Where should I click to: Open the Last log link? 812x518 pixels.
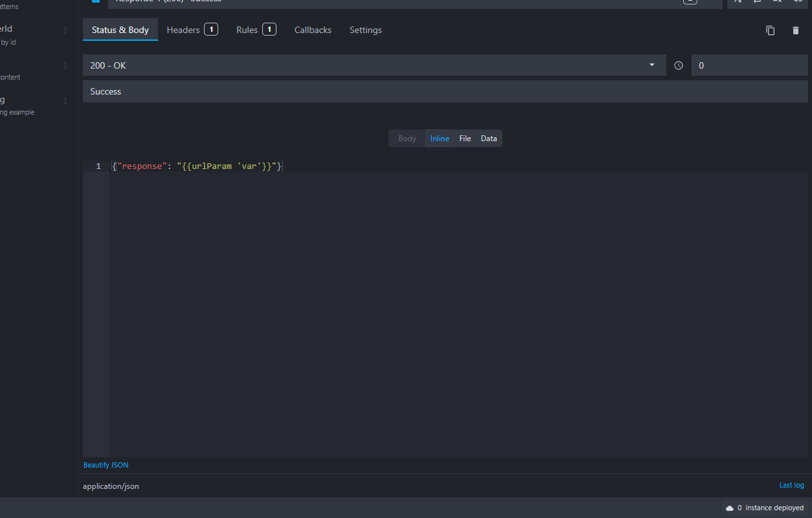pos(791,485)
